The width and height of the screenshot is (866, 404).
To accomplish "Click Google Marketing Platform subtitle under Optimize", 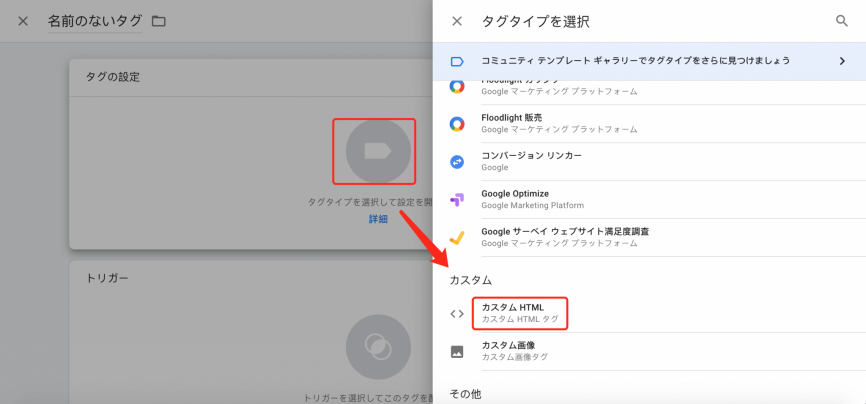I will (532, 206).
